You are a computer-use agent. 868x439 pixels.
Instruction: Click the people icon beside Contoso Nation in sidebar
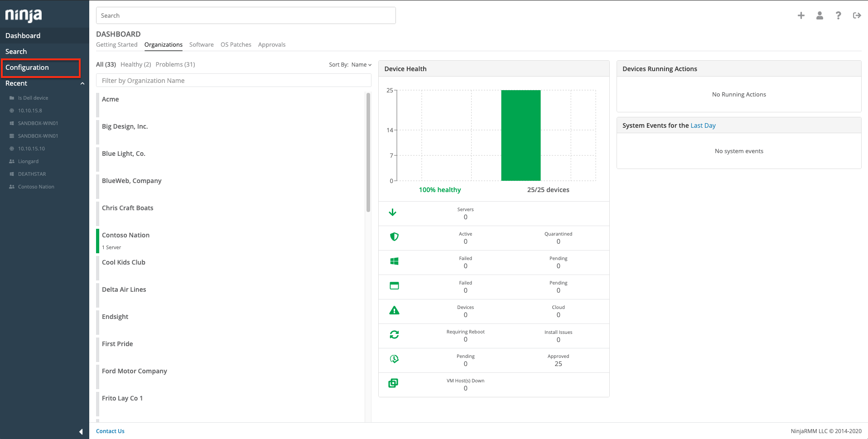[12, 187]
